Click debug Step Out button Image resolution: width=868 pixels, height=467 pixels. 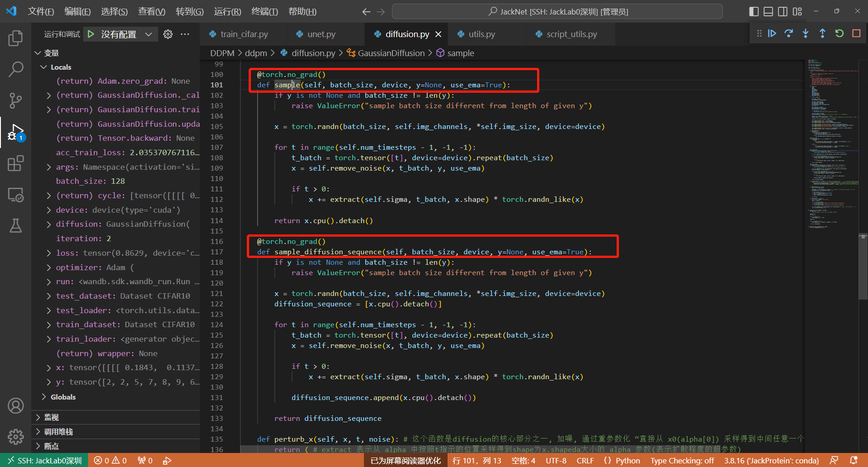[822, 33]
